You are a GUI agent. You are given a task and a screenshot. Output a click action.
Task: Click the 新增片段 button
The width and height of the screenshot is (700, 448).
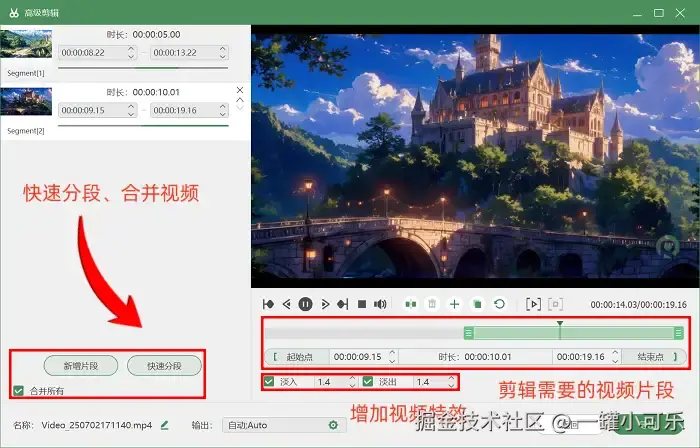click(81, 366)
